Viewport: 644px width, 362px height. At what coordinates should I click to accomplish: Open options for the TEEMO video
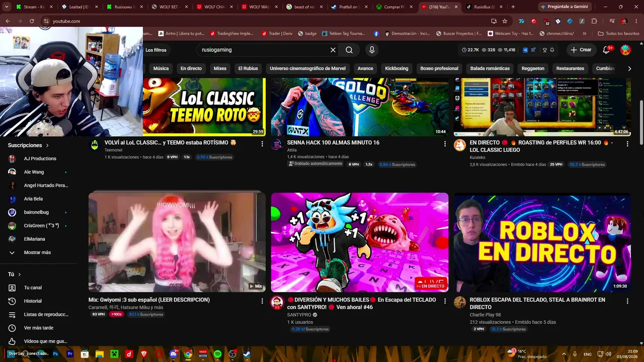262,144
